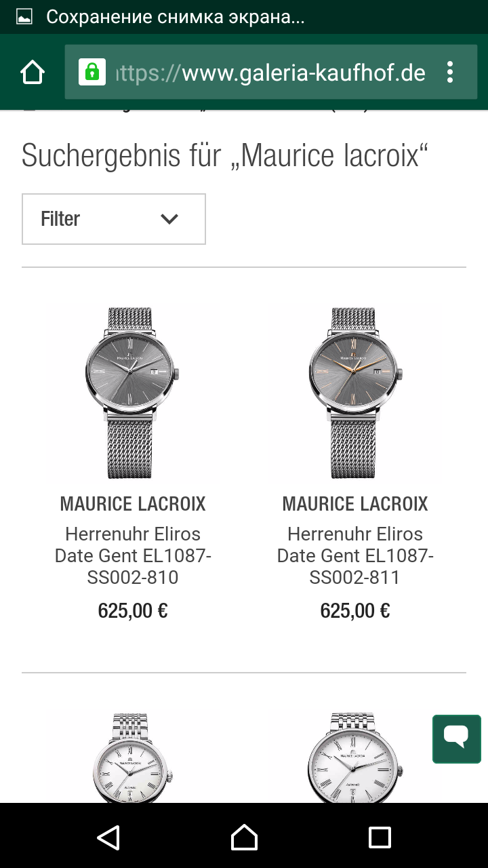Click Herrenuhr Eliros Date Gent EL1087-SS002-810 title
This screenshot has height=868, width=488.
click(133, 555)
